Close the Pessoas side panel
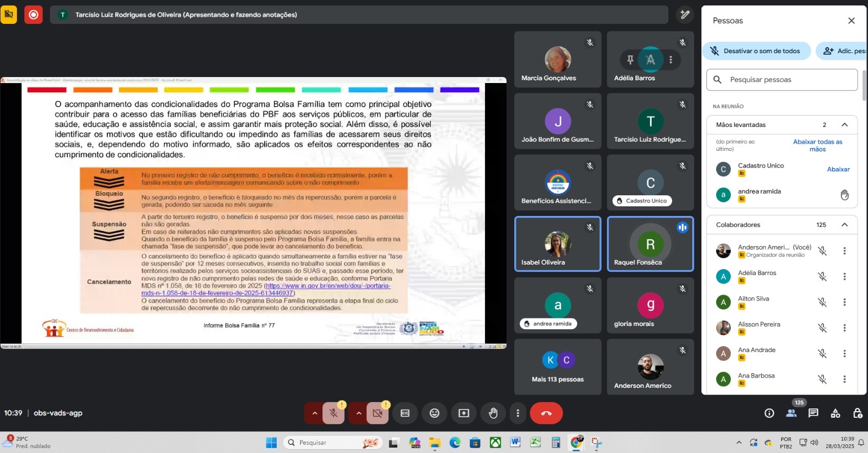The height and width of the screenshot is (453, 868). point(851,21)
